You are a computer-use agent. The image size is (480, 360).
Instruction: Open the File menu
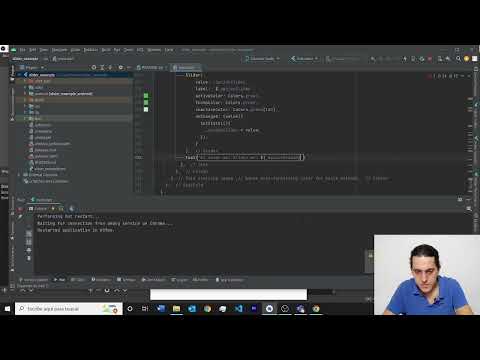click(x=22, y=50)
